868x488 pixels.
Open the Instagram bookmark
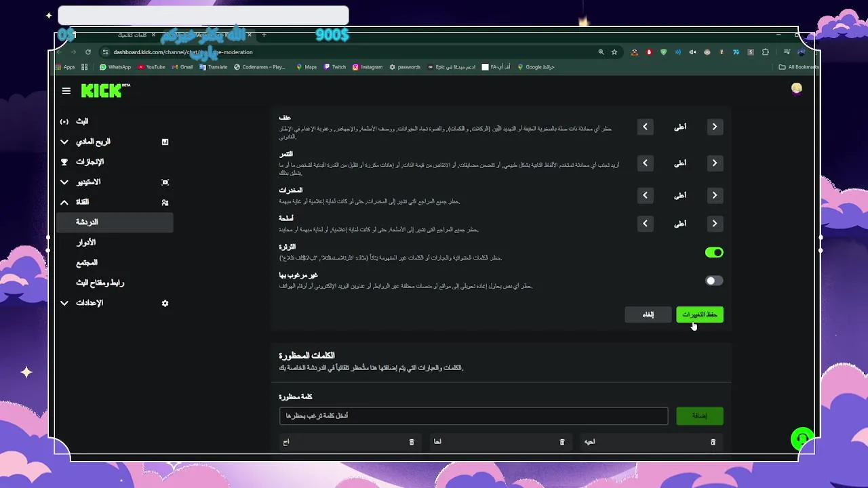[368, 67]
